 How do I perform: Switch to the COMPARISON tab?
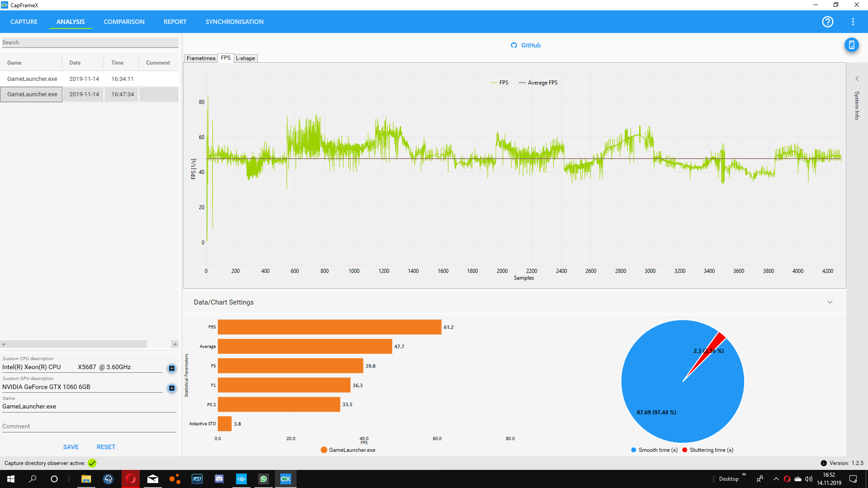124,22
